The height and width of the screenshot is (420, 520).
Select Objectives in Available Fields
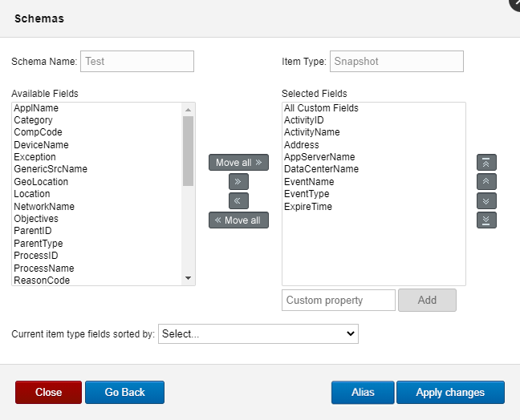point(36,219)
